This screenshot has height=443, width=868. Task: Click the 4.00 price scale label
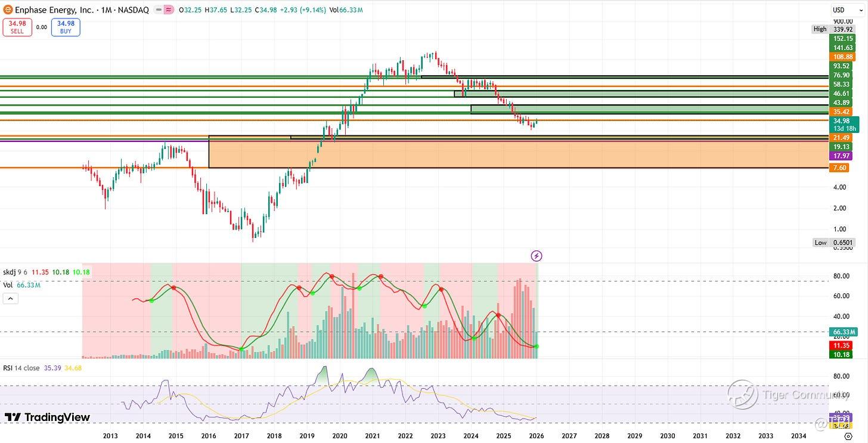point(839,187)
